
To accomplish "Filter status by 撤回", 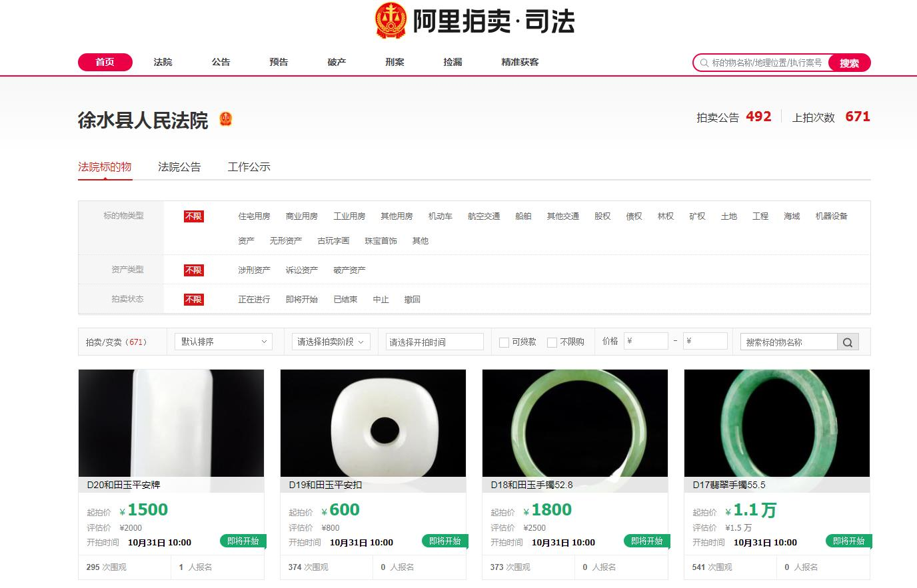I will (412, 300).
